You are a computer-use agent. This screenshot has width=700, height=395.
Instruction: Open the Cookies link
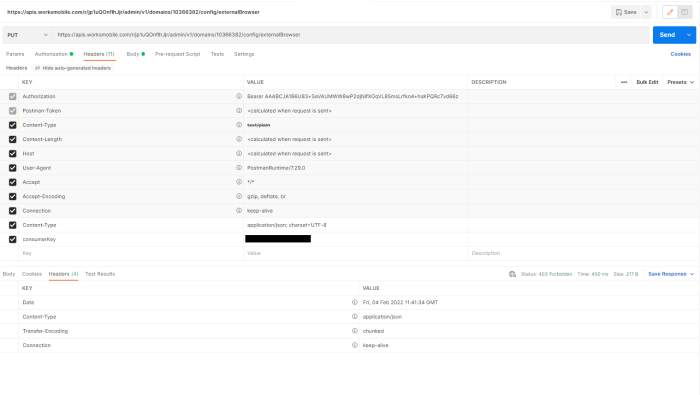click(680, 54)
